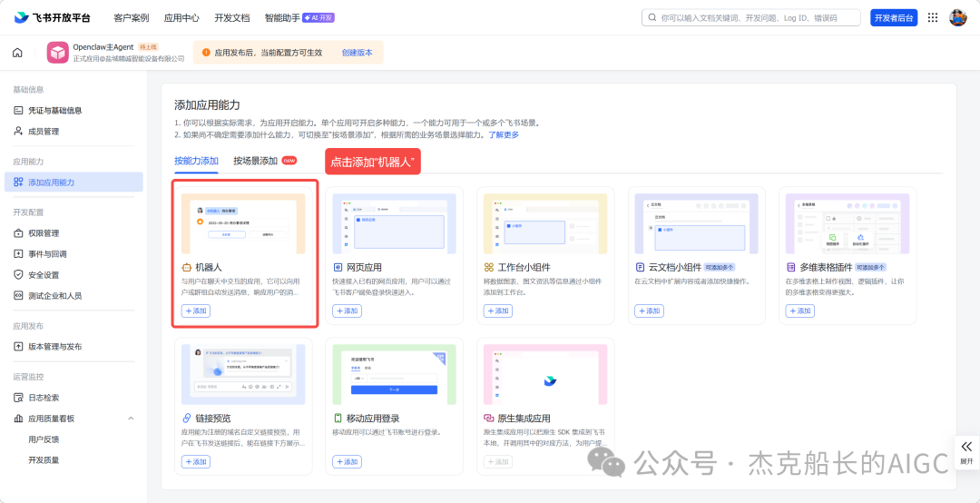980x503 pixels.
Task: Collapse the 应用质量看板 chevron
Action: tap(131, 418)
